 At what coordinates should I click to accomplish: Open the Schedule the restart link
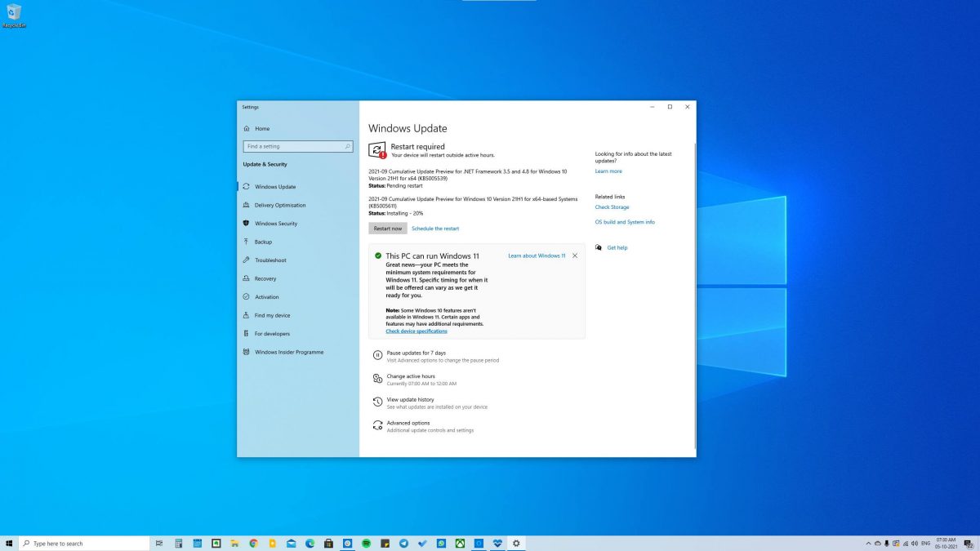click(x=435, y=228)
